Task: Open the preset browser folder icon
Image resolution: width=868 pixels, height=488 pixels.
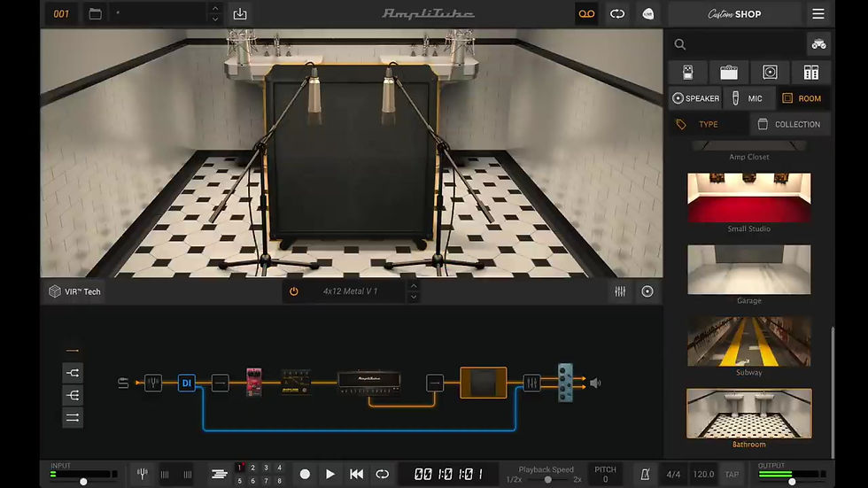Action: click(x=95, y=14)
